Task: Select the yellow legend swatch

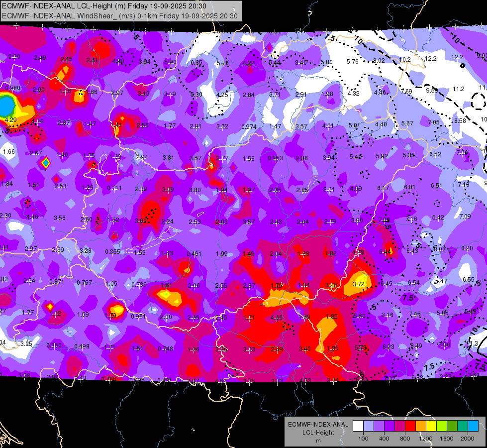Action: 431,426
